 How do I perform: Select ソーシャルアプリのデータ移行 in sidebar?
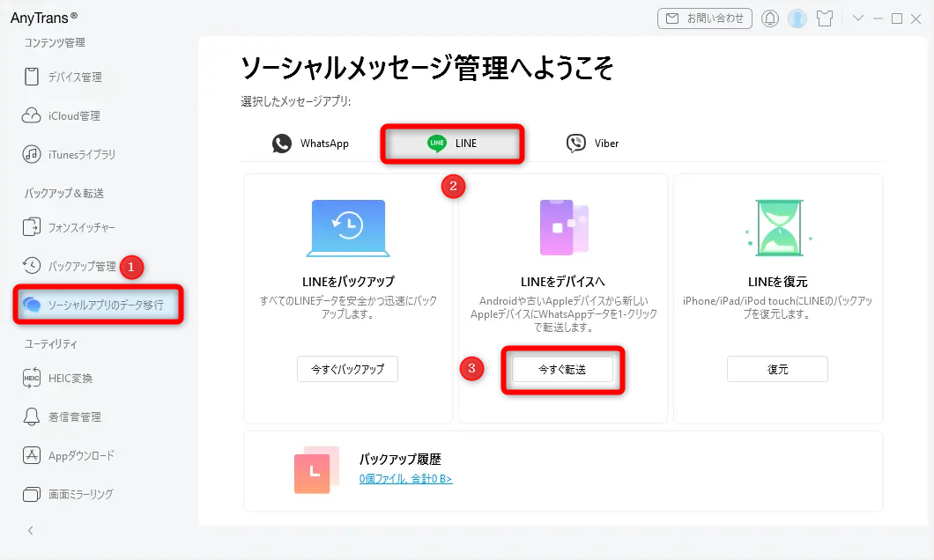coord(99,305)
